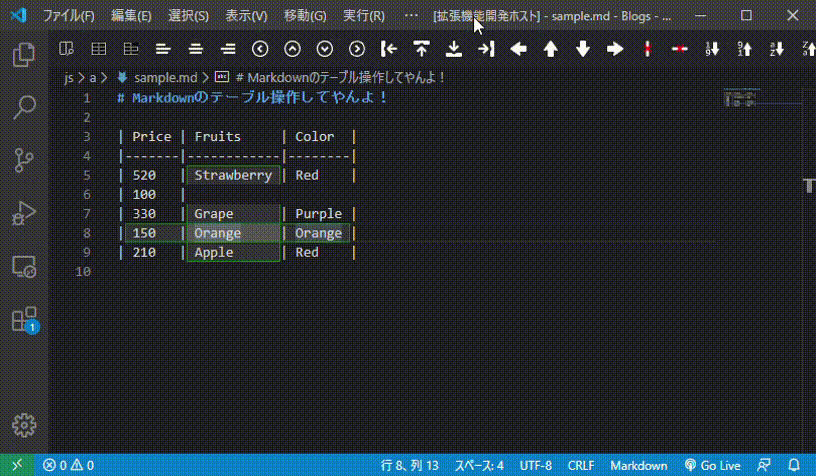Click the circled right chevron icon
816x476 pixels.
click(x=357, y=49)
